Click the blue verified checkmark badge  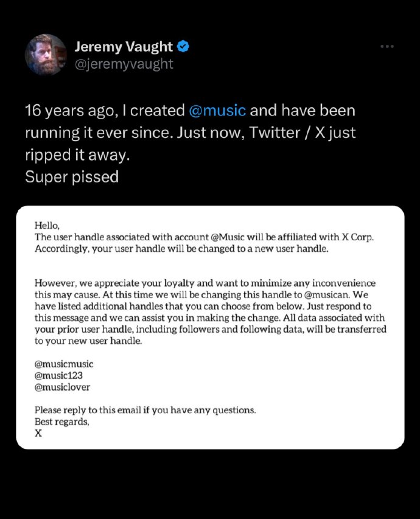pos(183,46)
